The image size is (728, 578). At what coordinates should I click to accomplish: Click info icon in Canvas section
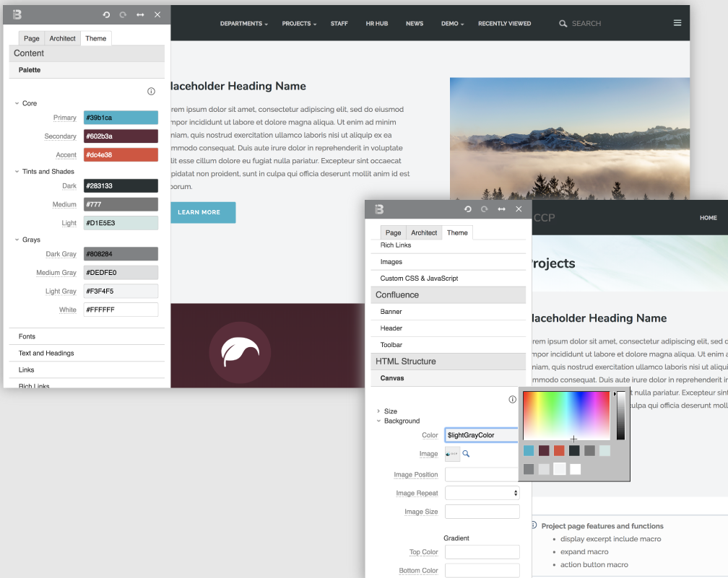pyautogui.click(x=512, y=400)
